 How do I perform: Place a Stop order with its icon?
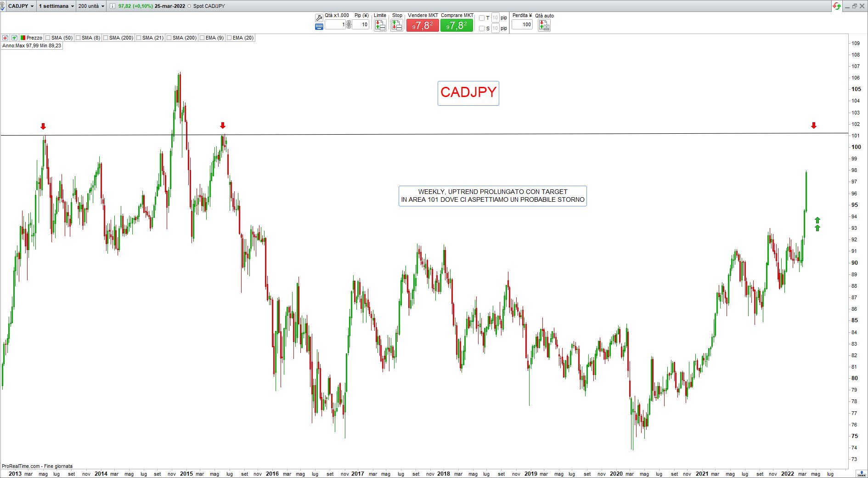397,25
